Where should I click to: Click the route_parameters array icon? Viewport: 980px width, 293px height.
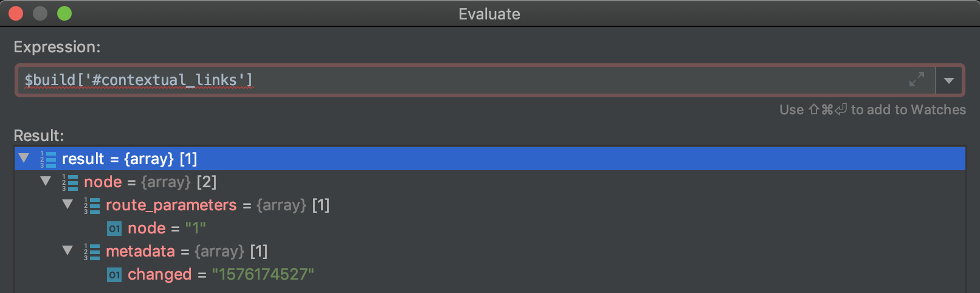click(92, 205)
